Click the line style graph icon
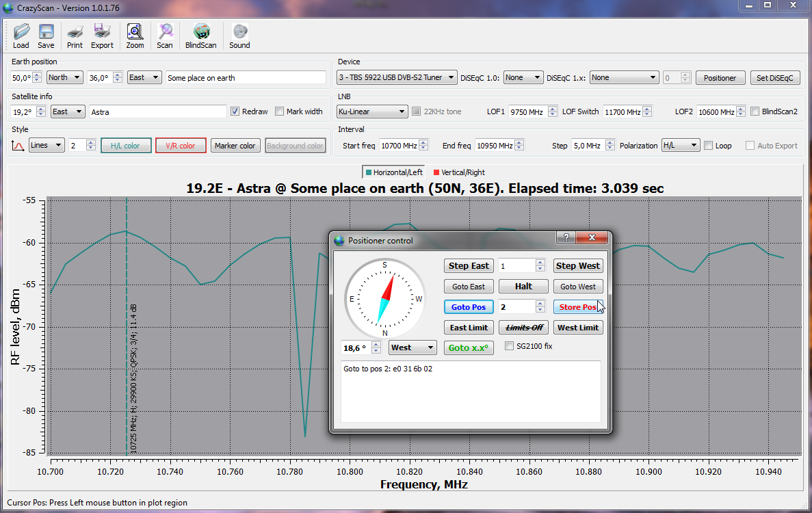The height and width of the screenshot is (513, 812). click(x=18, y=146)
